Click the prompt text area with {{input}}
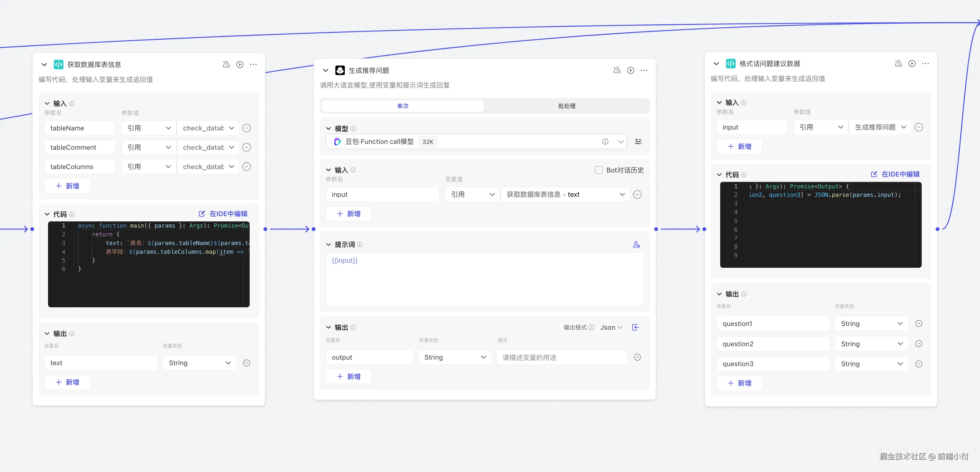Viewport: 980px width, 472px height. pos(484,279)
